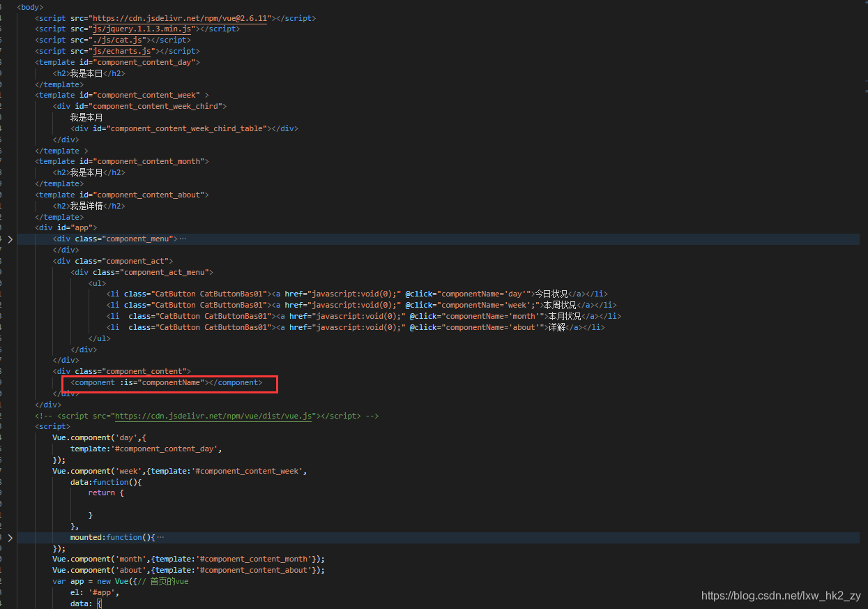Image resolution: width=868 pixels, height=609 pixels.
Task: Place cursor on componentName='week'; handler
Action: (487, 306)
